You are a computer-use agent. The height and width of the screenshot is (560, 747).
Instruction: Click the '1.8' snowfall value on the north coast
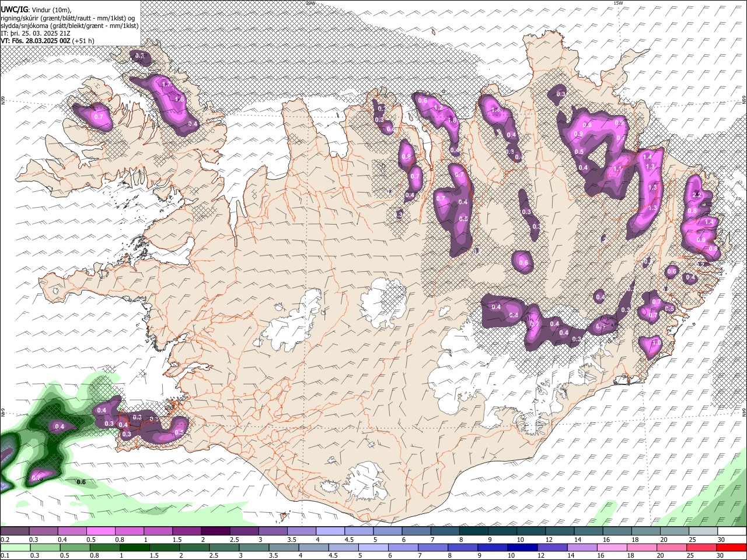451,120
